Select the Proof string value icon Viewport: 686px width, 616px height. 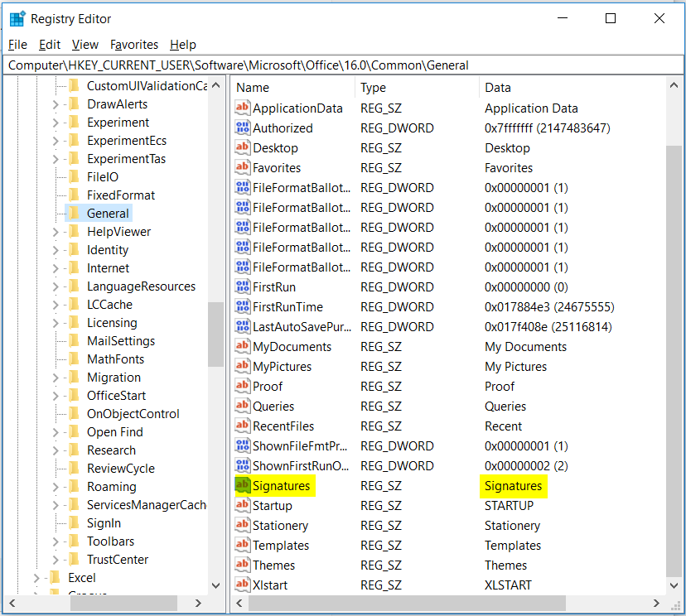pos(243,386)
